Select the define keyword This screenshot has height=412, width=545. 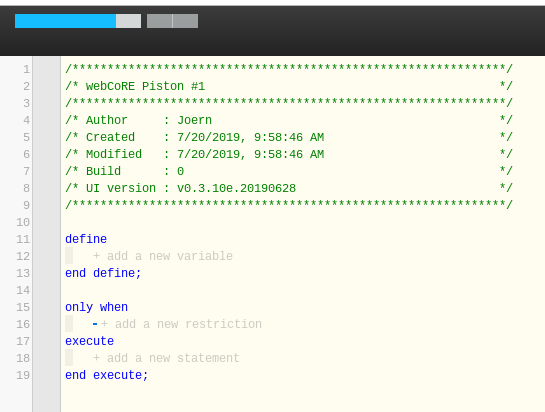(x=86, y=239)
